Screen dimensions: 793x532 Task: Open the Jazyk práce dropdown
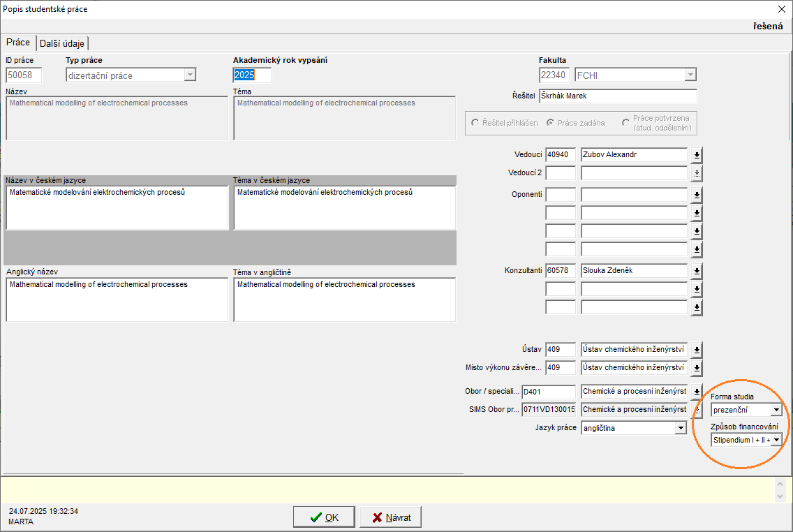tap(681, 428)
